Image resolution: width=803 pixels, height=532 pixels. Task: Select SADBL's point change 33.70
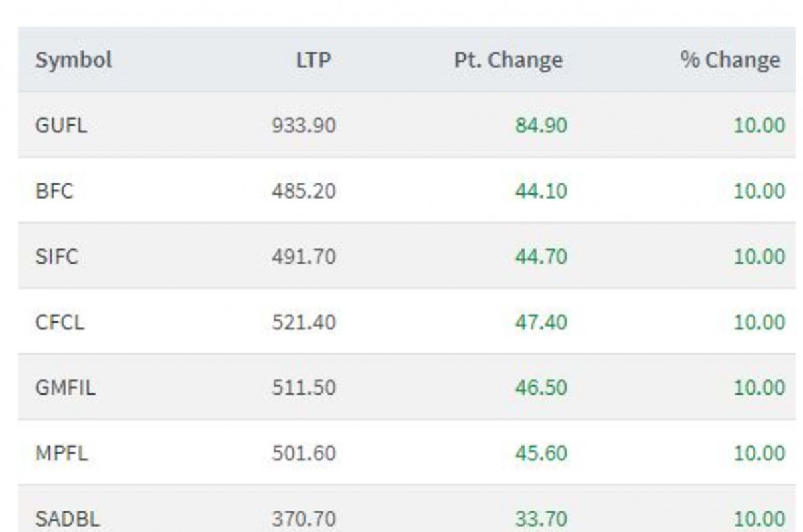(541, 519)
